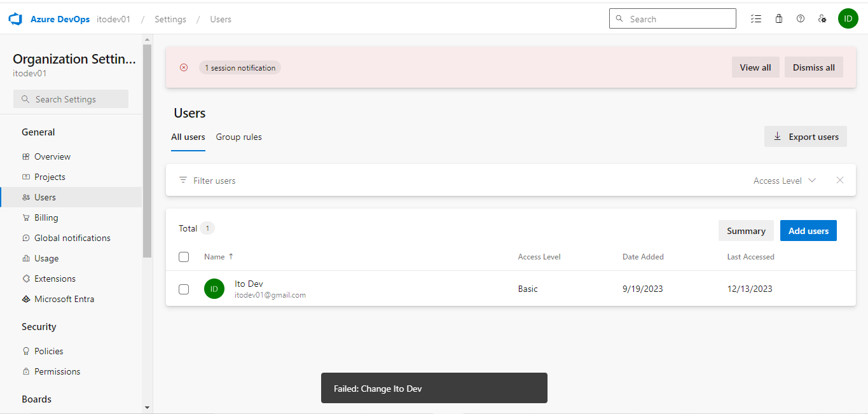Screen dimensions: 868x414
Task: Click the View all notifications button
Action: [755, 67]
